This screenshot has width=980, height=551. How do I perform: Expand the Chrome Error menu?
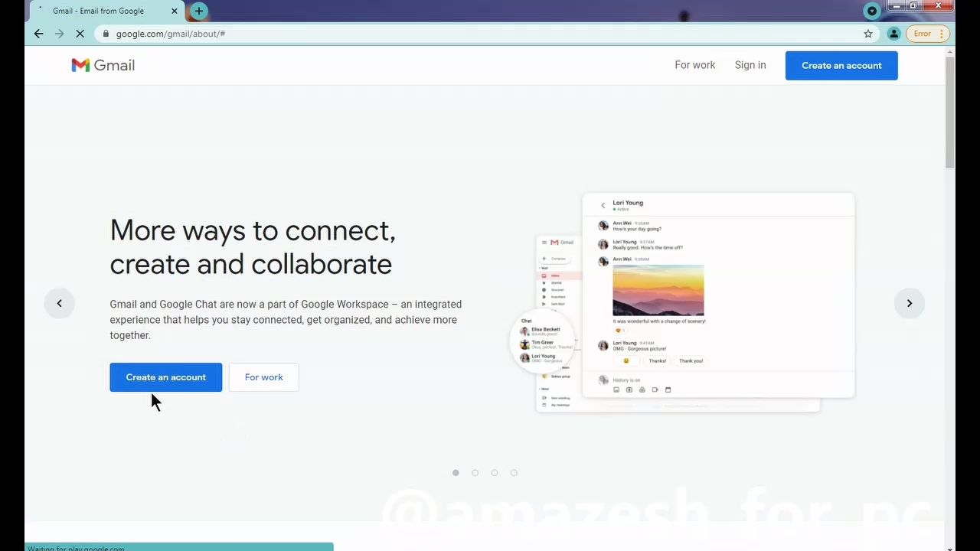pos(928,34)
